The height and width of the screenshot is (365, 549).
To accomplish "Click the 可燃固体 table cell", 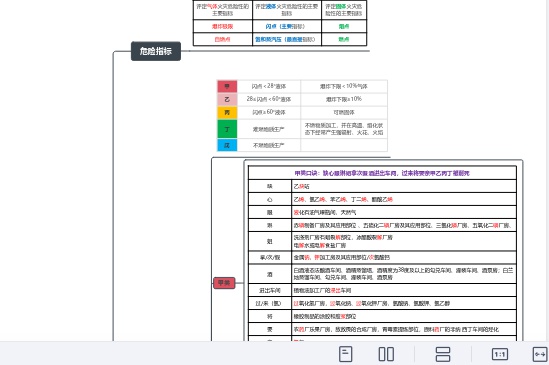I will [344, 113].
